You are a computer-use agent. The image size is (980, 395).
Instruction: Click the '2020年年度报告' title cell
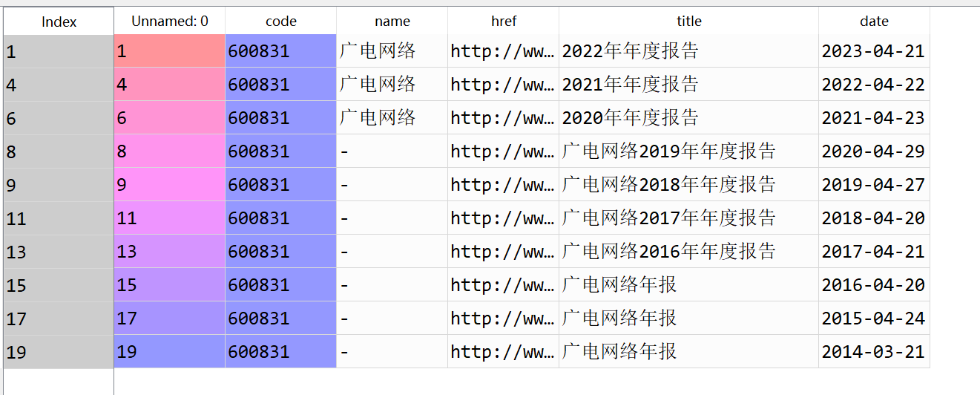pyautogui.click(x=689, y=118)
